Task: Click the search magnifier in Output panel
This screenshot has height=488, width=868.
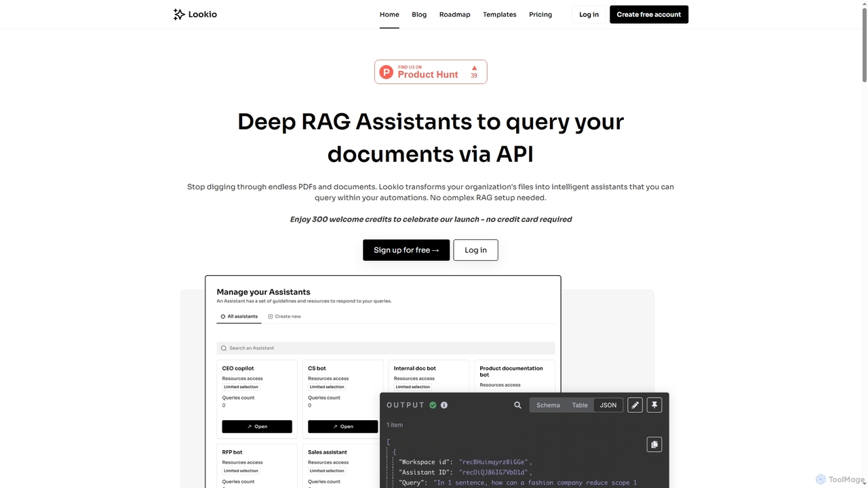Action: click(517, 405)
